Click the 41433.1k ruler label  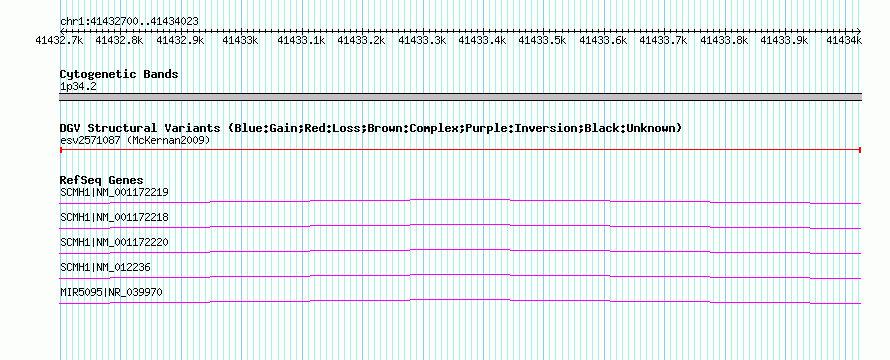[301, 40]
